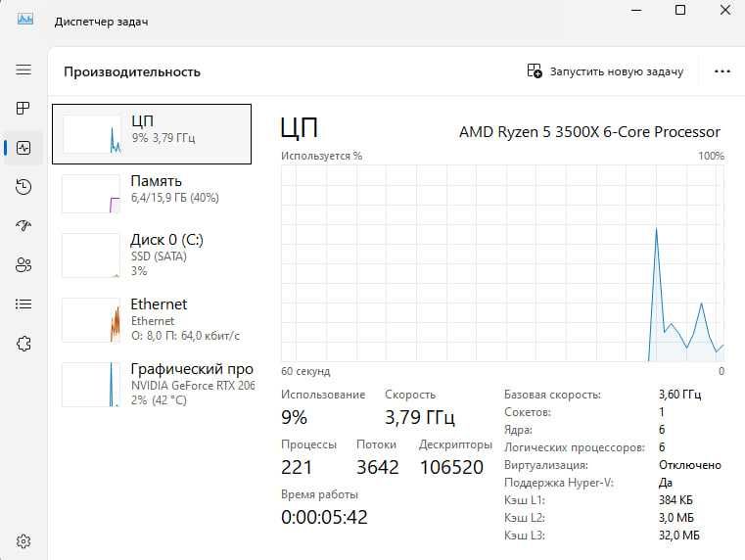The image size is (745, 560).
Task: Click the Память mini graph thumbnail
Action: coord(91,194)
